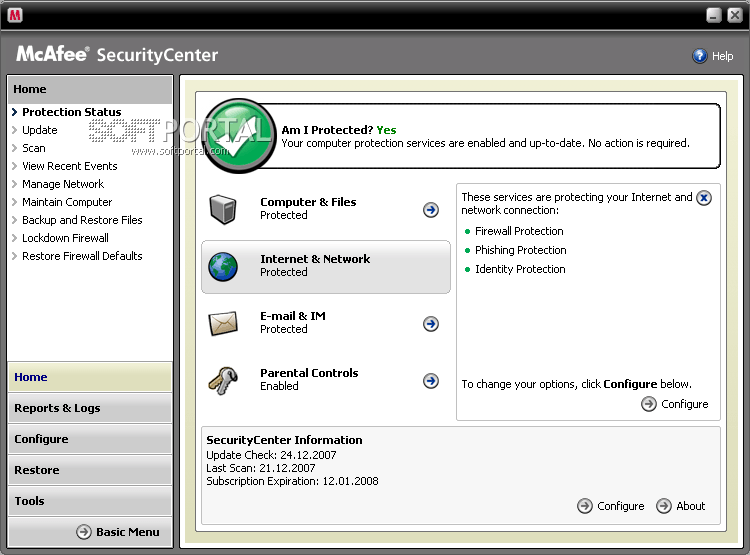Select the Internet & Network Protected row
750x555 pixels.
tap(326, 266)
